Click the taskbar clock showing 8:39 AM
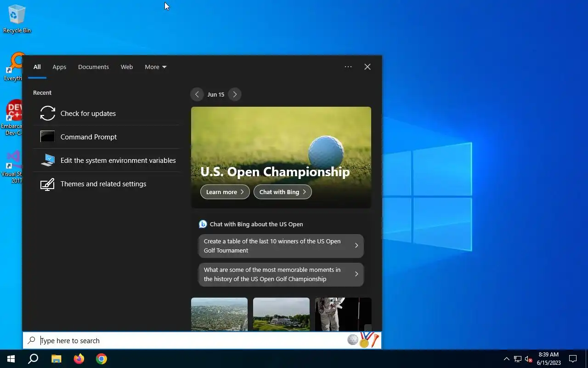Image resolution: width=588 pixels, height=368 pixels. (548, 359)
